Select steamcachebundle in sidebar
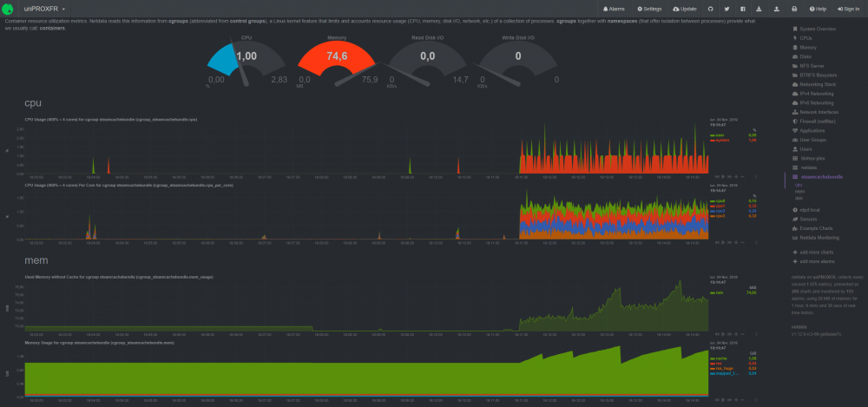Image resolution: width=868 pixels, height=407 pixels. [x=818, y=177]
